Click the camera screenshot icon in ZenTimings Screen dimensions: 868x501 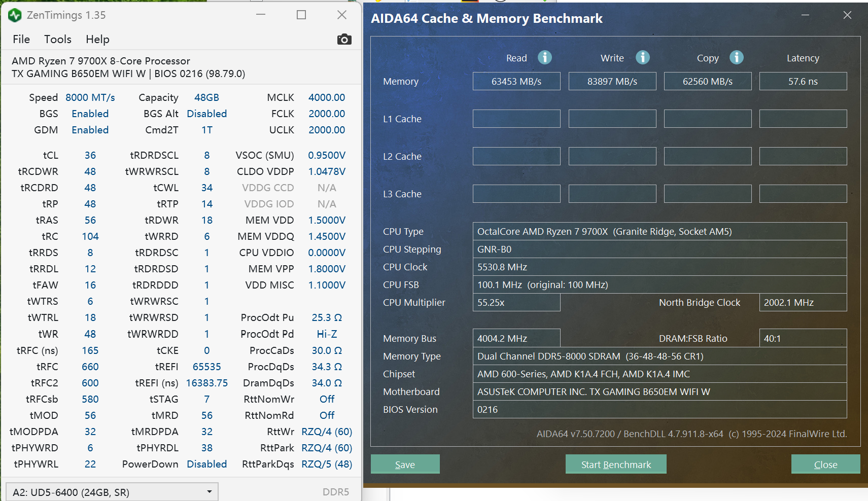point(344,40)
